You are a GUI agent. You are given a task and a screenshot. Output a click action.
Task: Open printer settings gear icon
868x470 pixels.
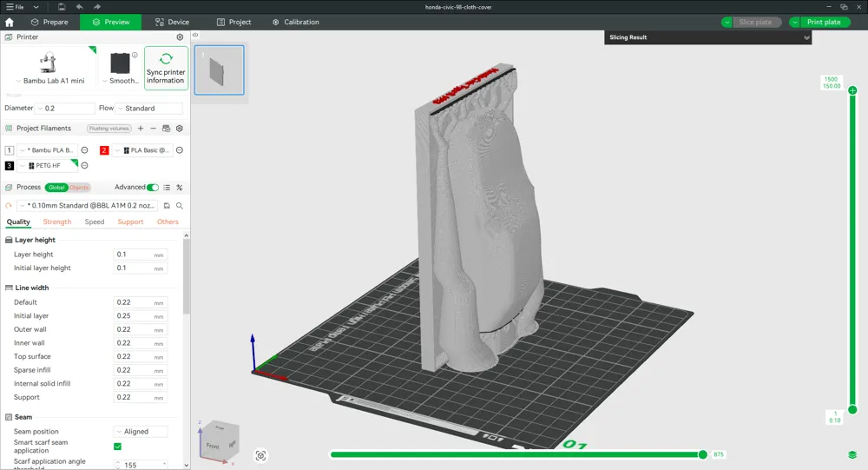pos(180,37)
